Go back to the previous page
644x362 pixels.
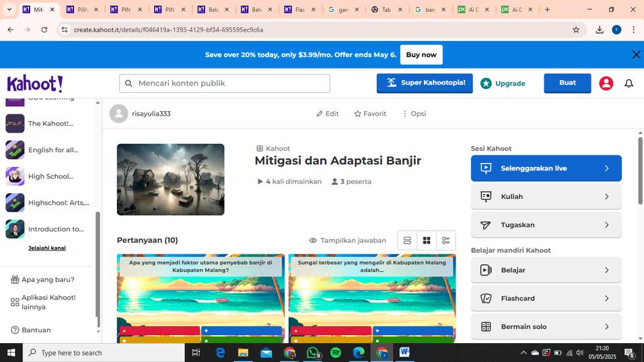pyautogui.click(x=10, y=30)
